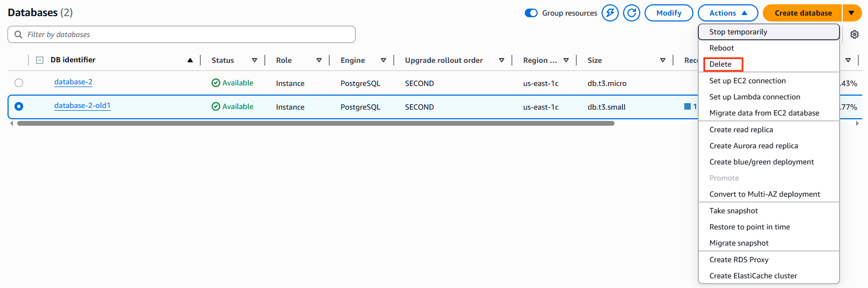Click the Status column sort icon
This screenshot has height=288, width=868.
coord(255,60)
